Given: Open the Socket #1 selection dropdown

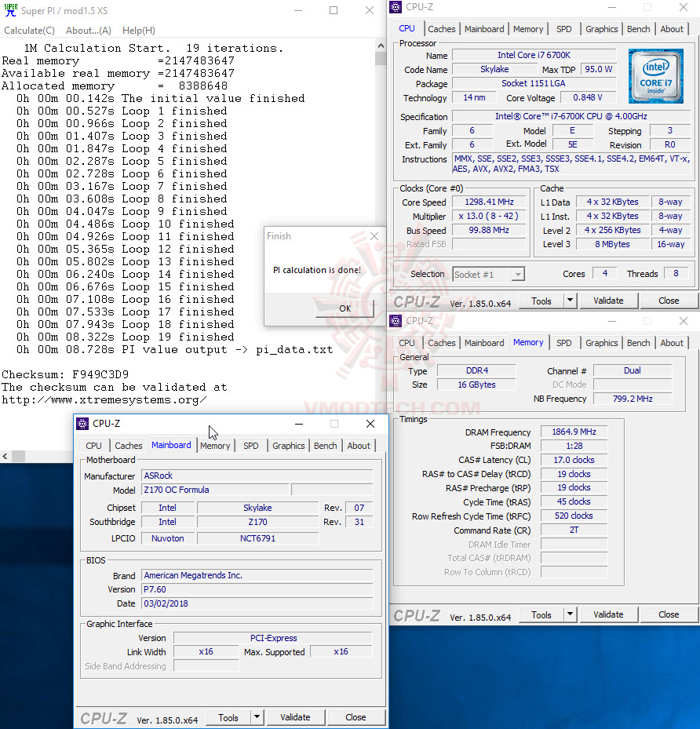Looking at the screenshot, I should pos(489,275).
